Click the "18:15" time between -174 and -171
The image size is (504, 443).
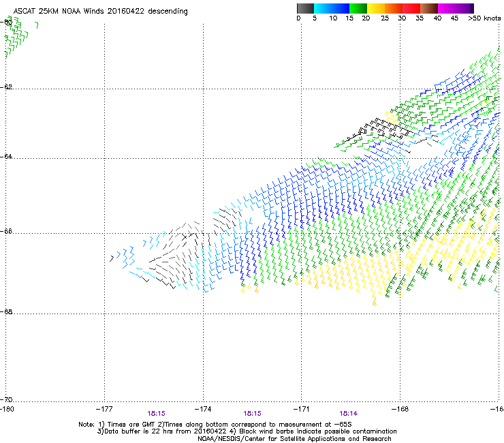(252, 414)
